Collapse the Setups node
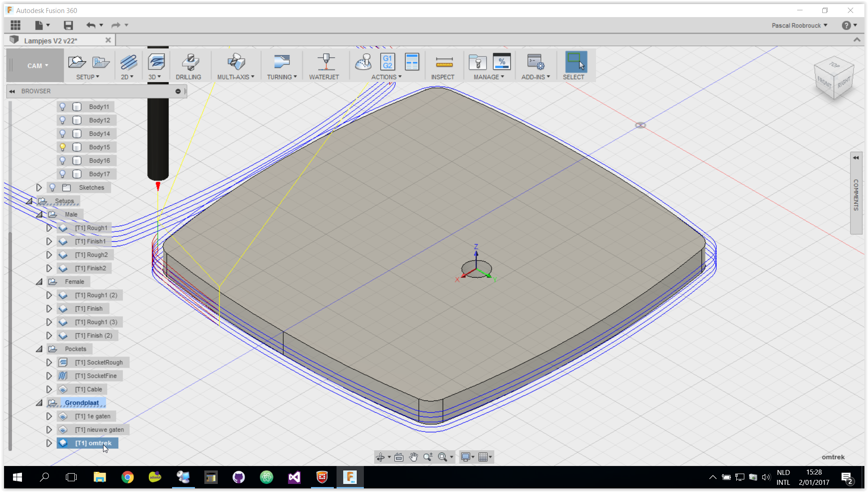Viewport: 868px width, 492px height. [x=29, y=201]
